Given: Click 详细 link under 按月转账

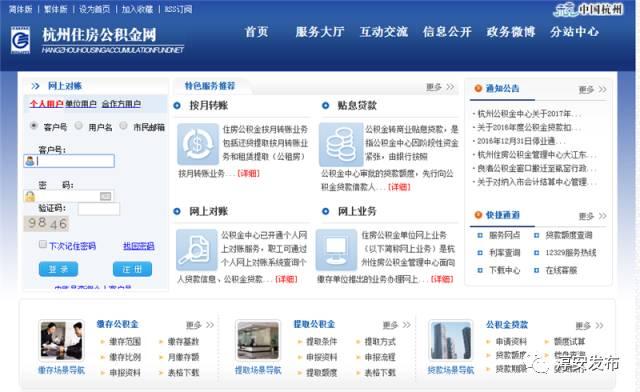Looking at the screenshot, I should point(249,173).
